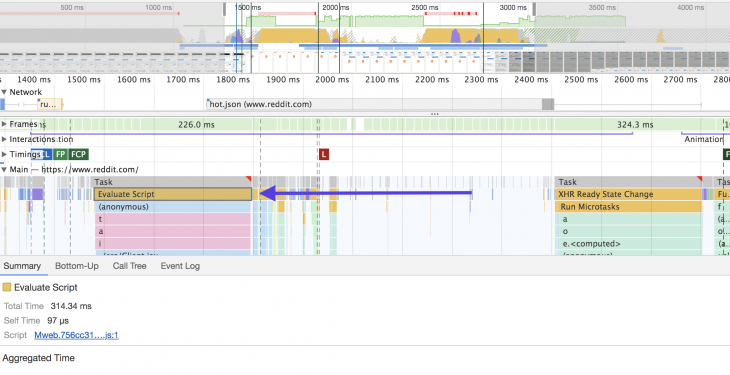Switch to the Event Log tab
The width and height of the screenshot is (730, 375).
180,266
